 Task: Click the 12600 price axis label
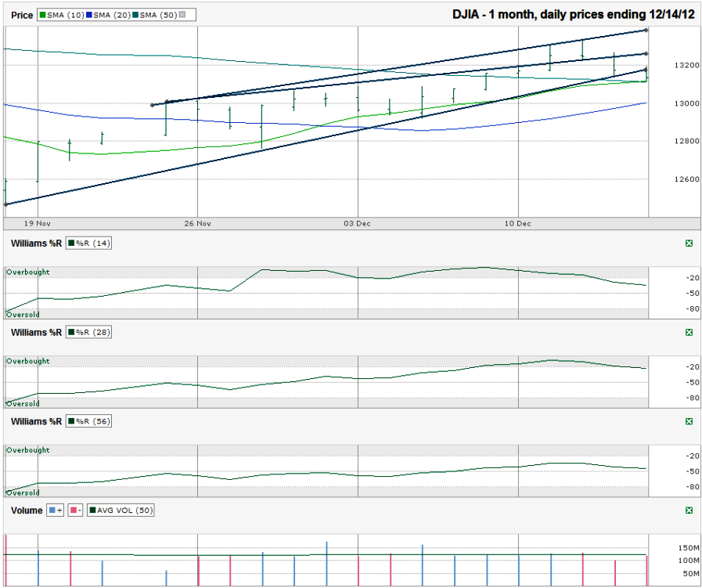tap(687, 179)
